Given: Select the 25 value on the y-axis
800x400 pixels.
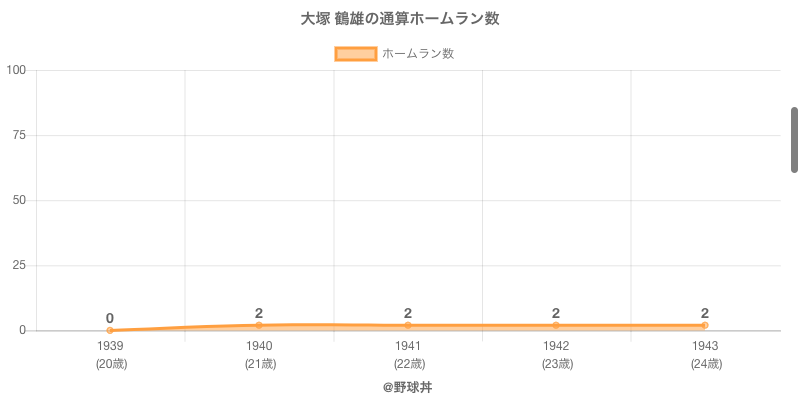Looking at the screenshot, I should (19, 265).
